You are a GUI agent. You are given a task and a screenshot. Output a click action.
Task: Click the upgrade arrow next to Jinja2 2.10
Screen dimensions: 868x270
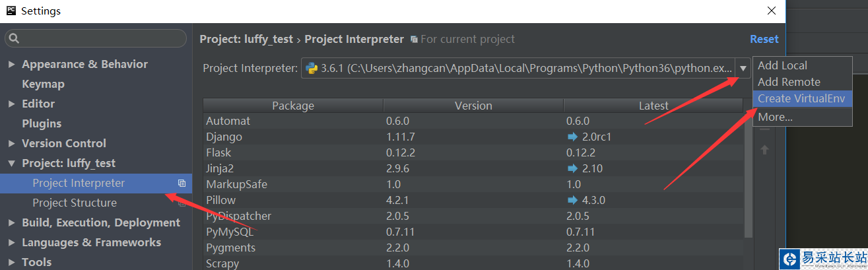coord(572,168)
